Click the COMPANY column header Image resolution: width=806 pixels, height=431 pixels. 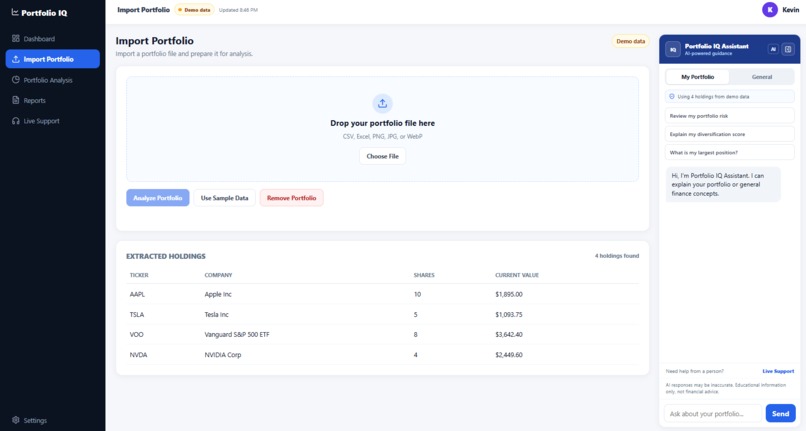coord(218,275)
